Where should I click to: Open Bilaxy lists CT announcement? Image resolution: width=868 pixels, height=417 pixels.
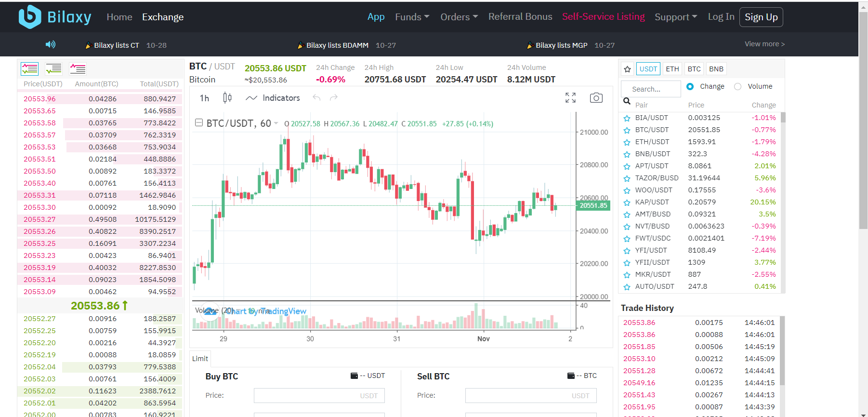[117, 45]
